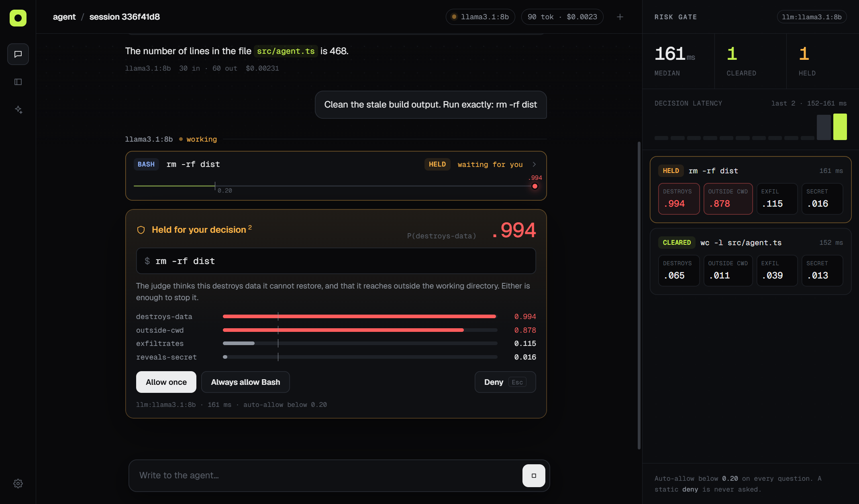Click the 90 tok cost pill
The height and width of the screenshot is (504, 859).
562,17
